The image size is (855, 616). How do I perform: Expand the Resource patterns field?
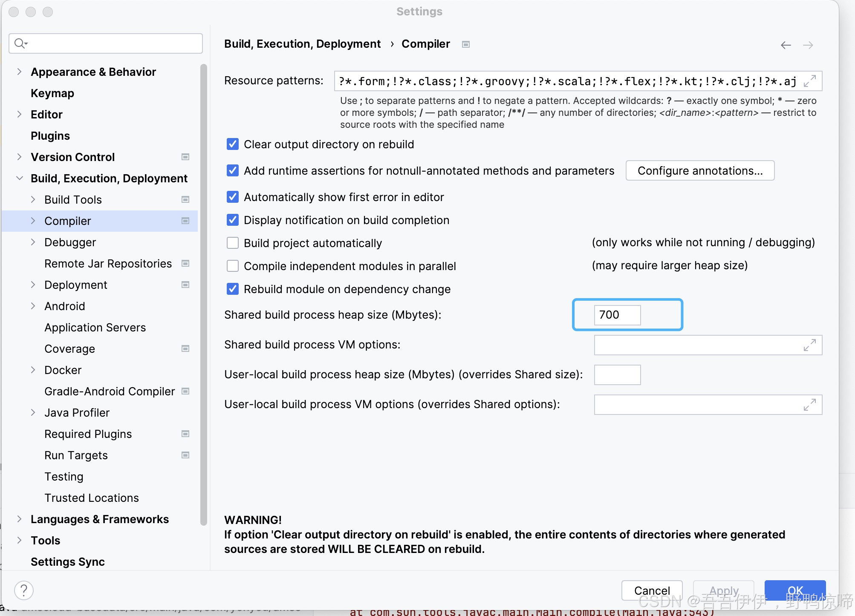pyautogui.click(x=809, y=81)
